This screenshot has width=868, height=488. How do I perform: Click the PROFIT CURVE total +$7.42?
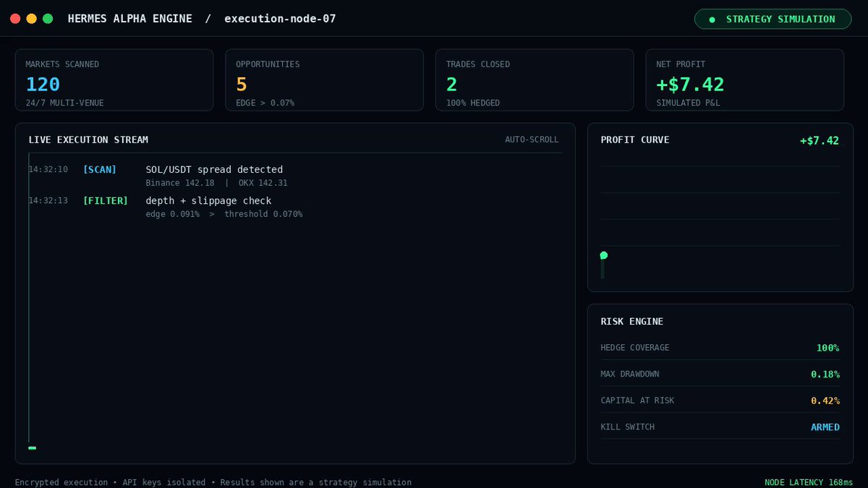pyautogui.click(x=820, y=140)
